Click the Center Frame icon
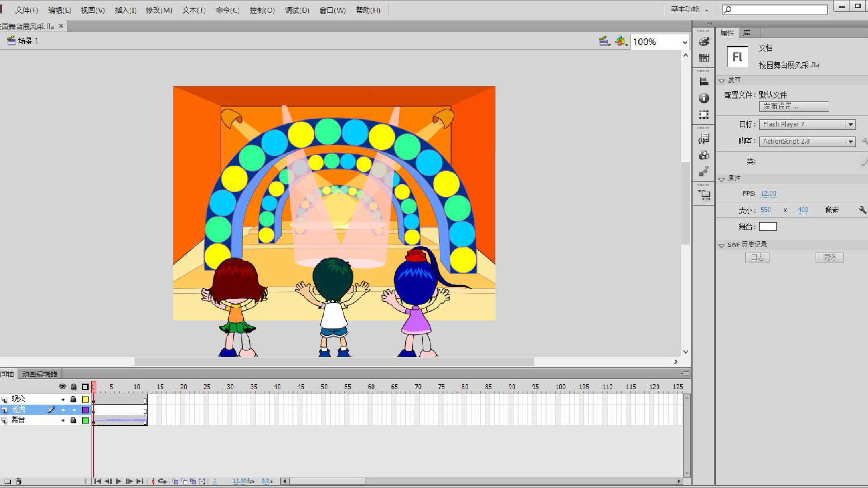 153,481
